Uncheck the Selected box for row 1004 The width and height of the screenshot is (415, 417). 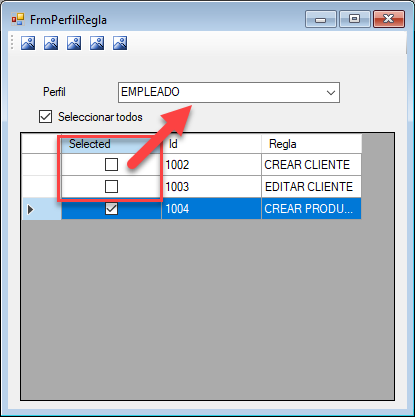[111, 209]
